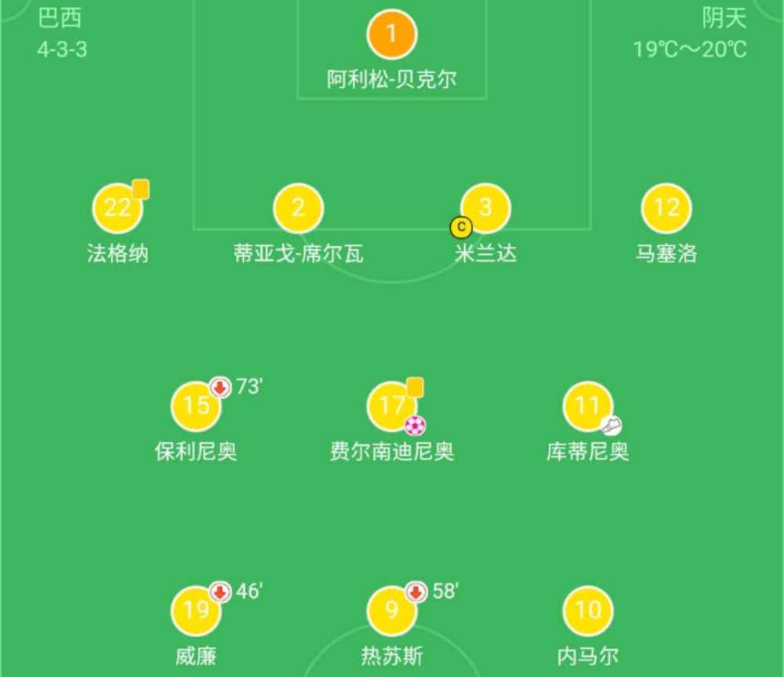
Task: Click yellow card icon on number 22
Action: pos(140,190)
